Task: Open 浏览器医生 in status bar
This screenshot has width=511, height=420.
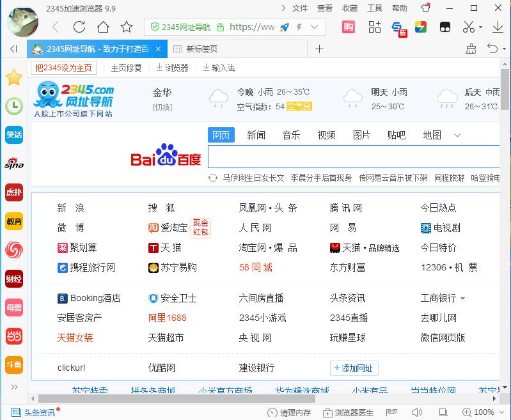Action: (348, 412)
